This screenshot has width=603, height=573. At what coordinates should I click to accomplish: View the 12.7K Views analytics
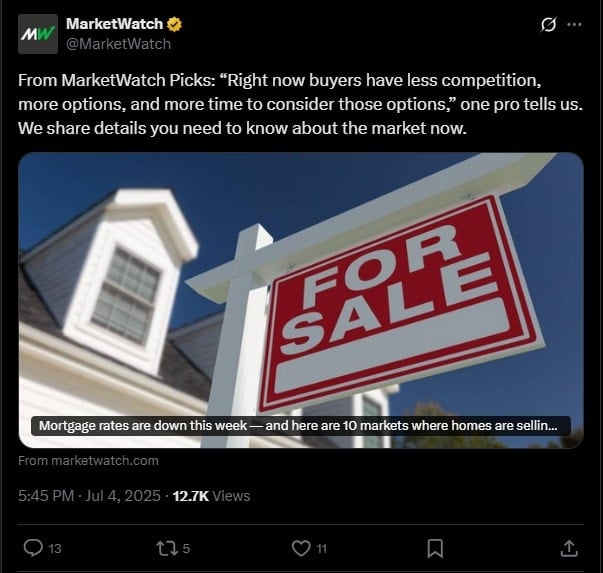click(211, 496)
